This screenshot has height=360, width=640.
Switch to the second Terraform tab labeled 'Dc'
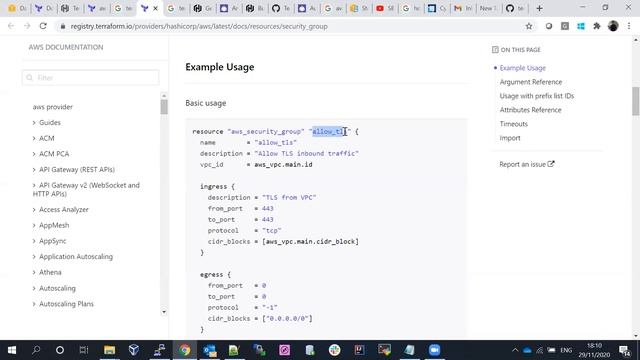[x=44, y=8]
